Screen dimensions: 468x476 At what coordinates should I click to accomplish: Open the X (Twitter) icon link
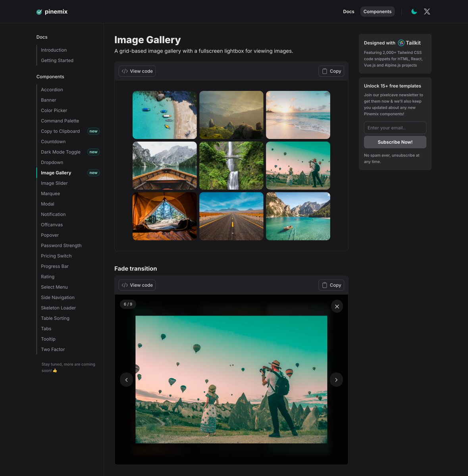[427, 12]
